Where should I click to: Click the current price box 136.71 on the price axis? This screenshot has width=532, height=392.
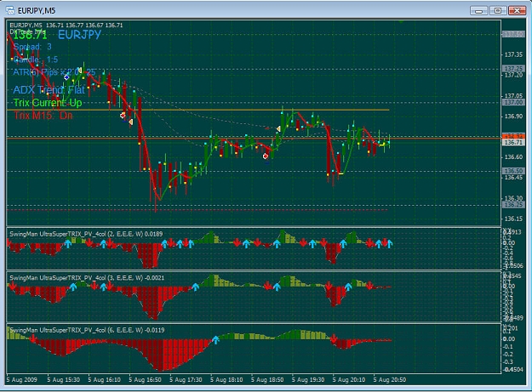click(x=513, y=143)
